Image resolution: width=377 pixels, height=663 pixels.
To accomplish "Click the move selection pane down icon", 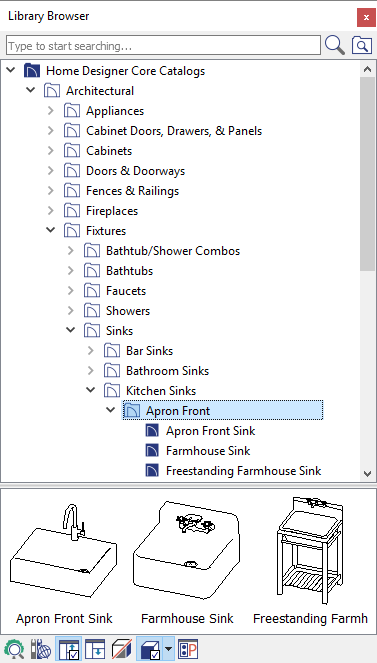I will coord(95,649).
